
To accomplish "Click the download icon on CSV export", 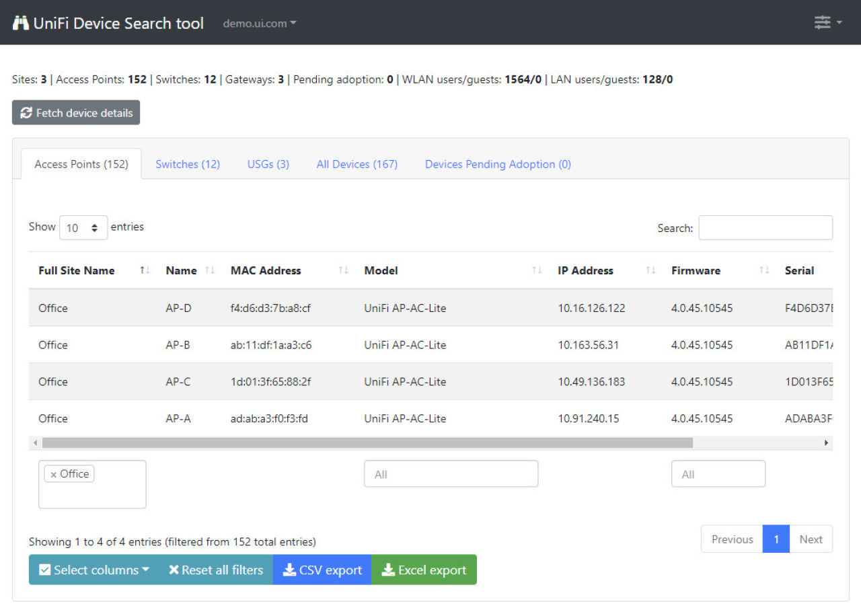I will coord(289,570).
